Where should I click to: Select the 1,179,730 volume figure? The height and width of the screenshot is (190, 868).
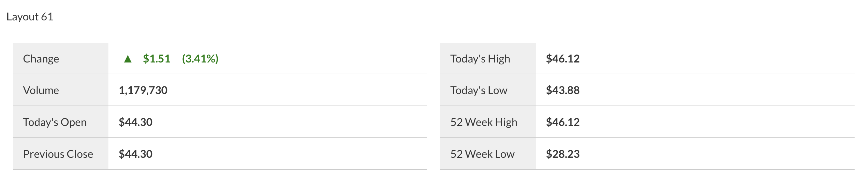point(143,90)
